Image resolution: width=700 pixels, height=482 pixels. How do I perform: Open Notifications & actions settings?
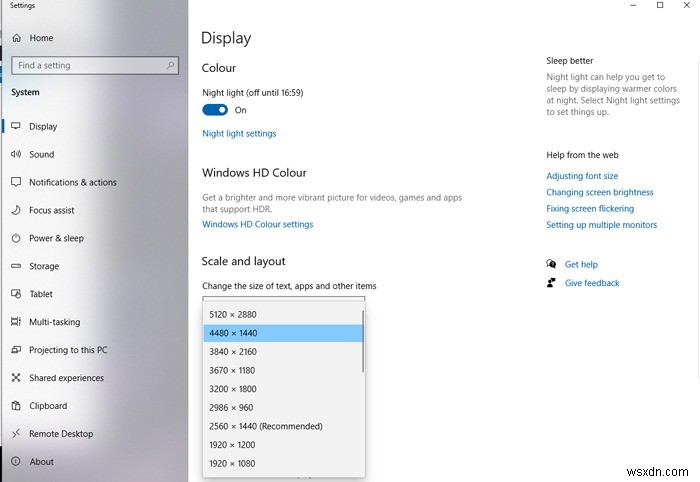click(x=73, y=182)
